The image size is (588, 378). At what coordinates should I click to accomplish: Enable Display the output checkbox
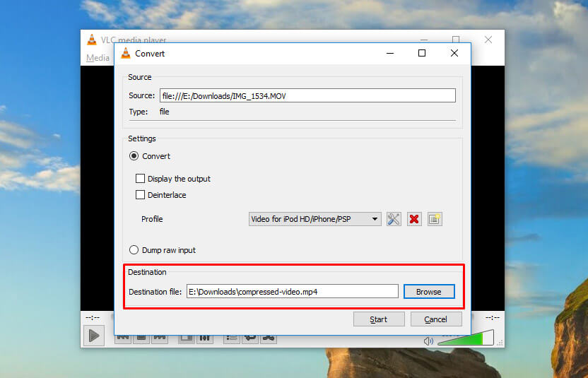tap(140, 179)
